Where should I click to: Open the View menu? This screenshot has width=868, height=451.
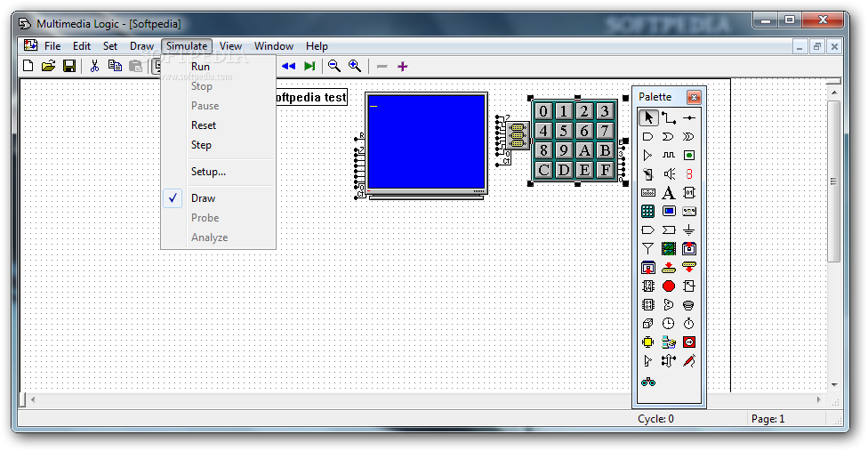click(x=231, y=46)
